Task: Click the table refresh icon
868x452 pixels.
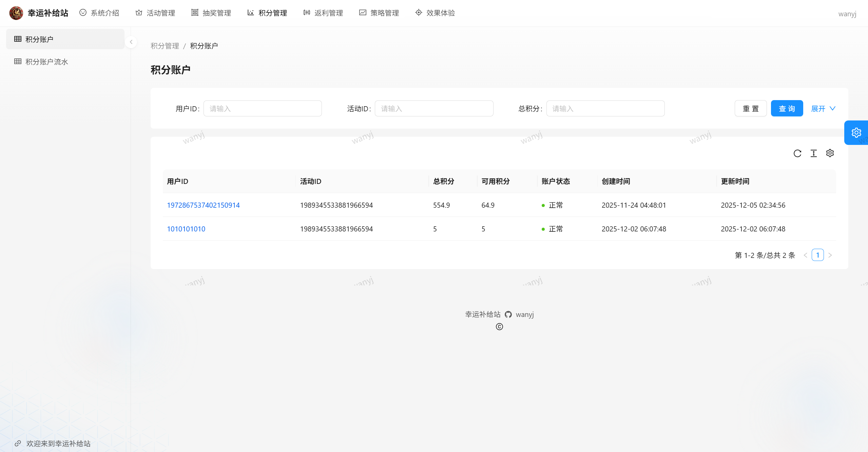Action: (797, 153)
